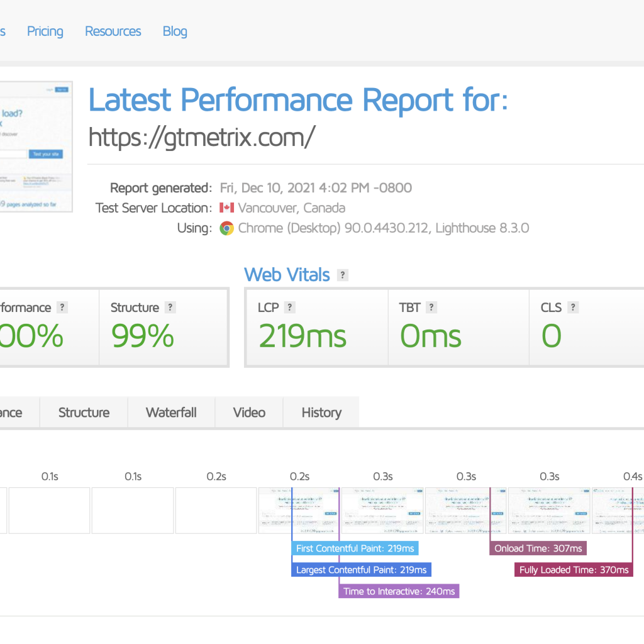The width and height of the screenshot is (644, 644).
Task: Click the first filmstrip frame showing page content
Action: (299, 511)
